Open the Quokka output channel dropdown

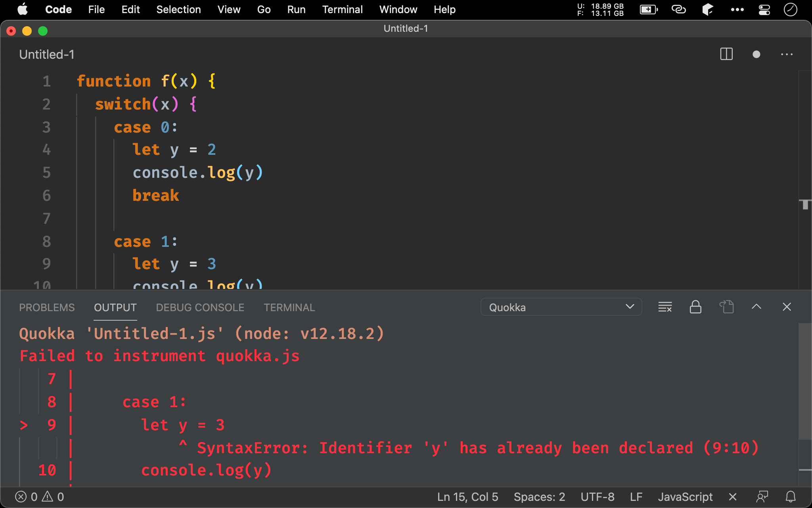tap(561, 307)
